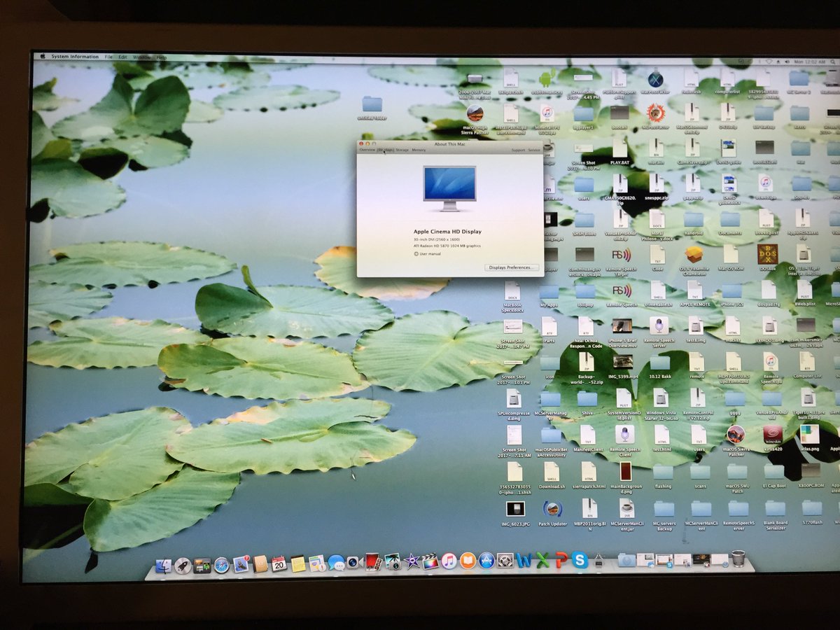Open System Information menu in menu bar
Screen dimensions: 840x630
pos(75,57)
